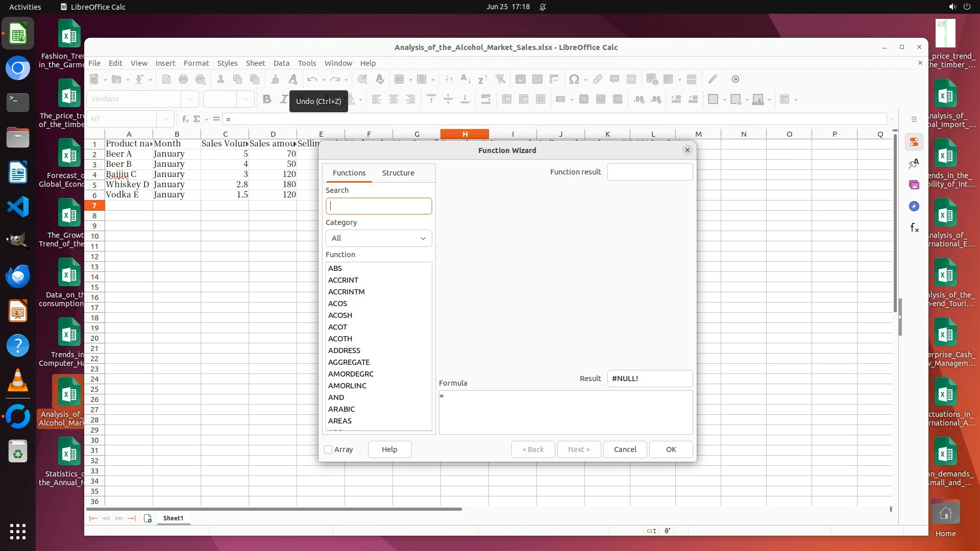Click the Sort Ascending toolbar icon

tap(465, 79)
